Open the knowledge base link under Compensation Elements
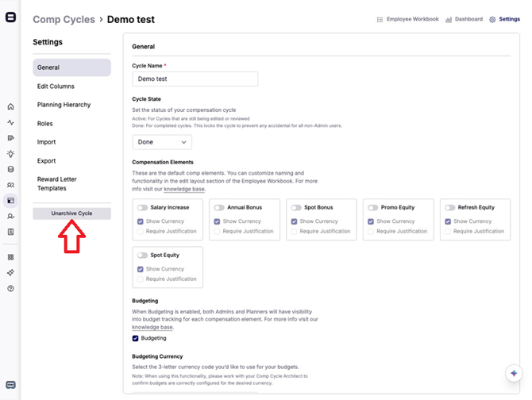 click(184, 190)
